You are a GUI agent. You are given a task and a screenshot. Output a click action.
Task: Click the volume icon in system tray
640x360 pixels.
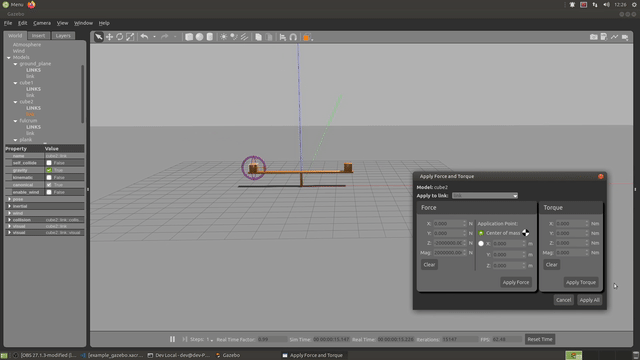coord(606,4)
